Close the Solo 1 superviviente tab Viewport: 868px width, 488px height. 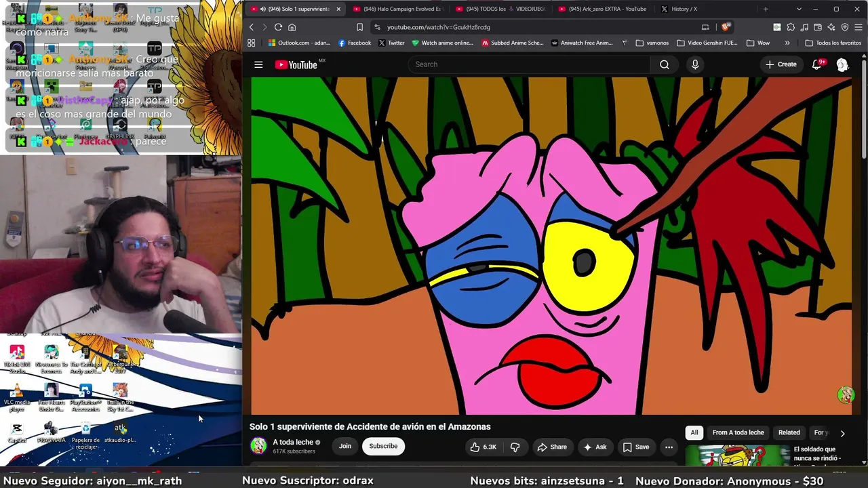pyautogui.click(x=338, y=9)
